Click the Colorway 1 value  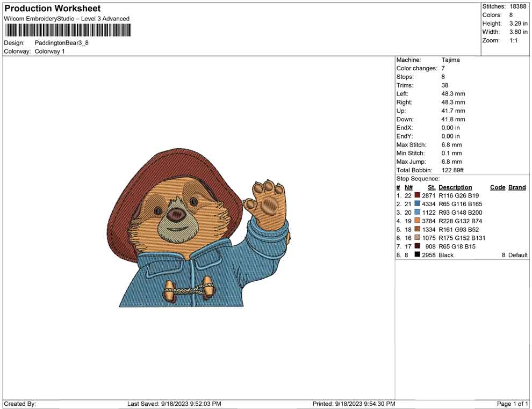click(49, 51)
